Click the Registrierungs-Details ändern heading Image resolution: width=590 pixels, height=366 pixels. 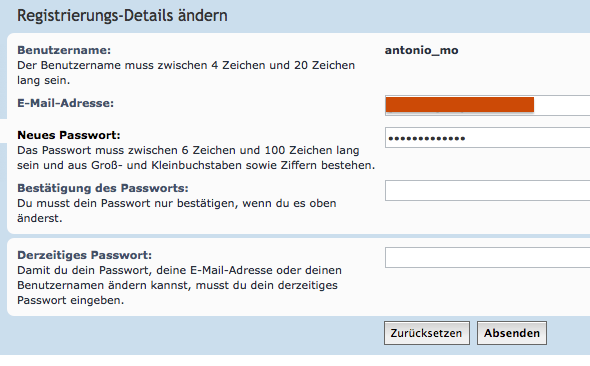(x=122, y=16)
